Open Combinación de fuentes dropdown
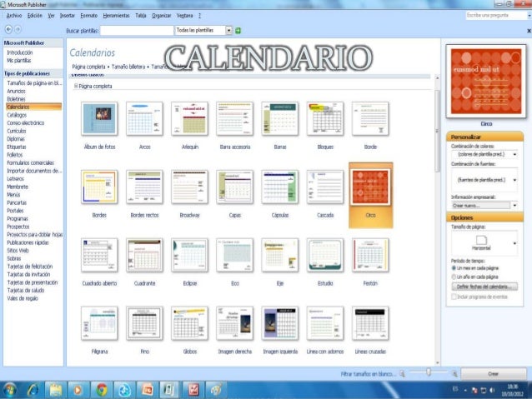 [x=514, y=180]
